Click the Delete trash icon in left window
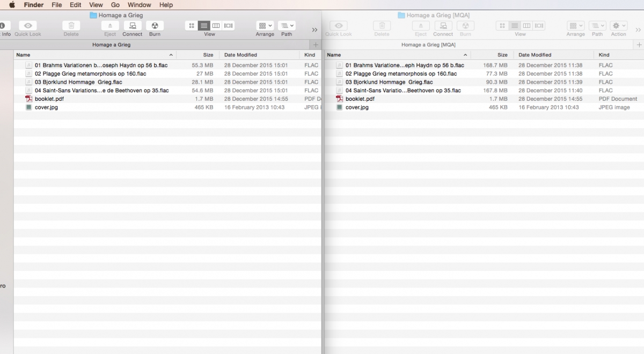 pyautogui.click(x=71, y=26)
